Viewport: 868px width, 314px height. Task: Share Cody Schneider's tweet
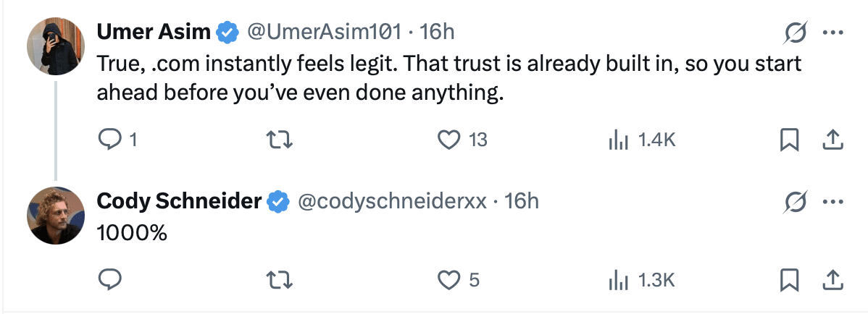coord(832,279)
